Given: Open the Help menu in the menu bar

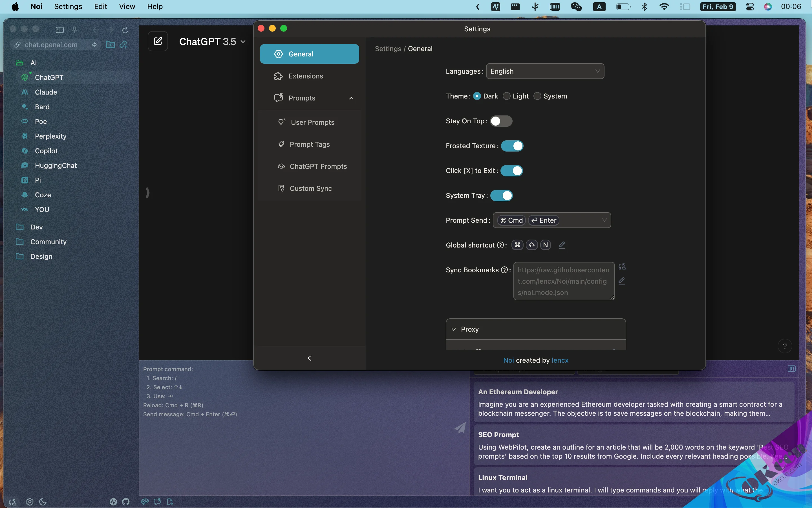Looking at the screenshot, I should point(155,7).
